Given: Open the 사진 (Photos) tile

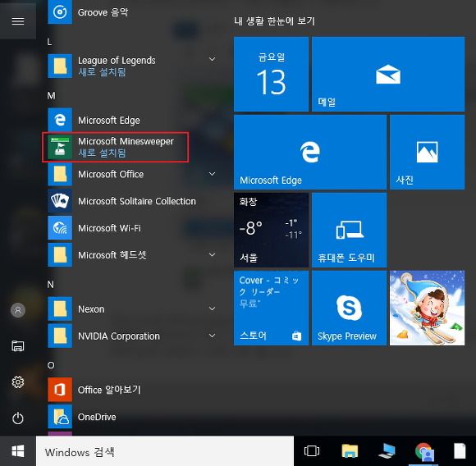Looking at the screenshot, I should (427, 152).
